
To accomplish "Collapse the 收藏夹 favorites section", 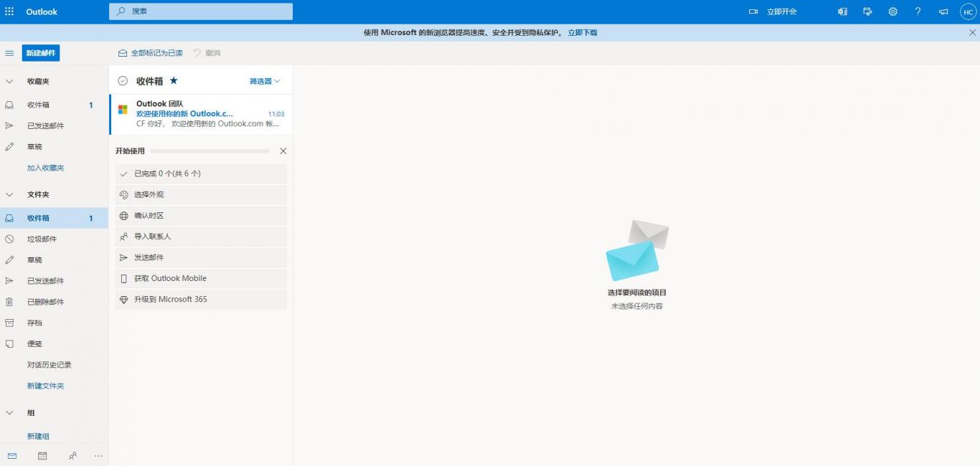I will 9,82.
